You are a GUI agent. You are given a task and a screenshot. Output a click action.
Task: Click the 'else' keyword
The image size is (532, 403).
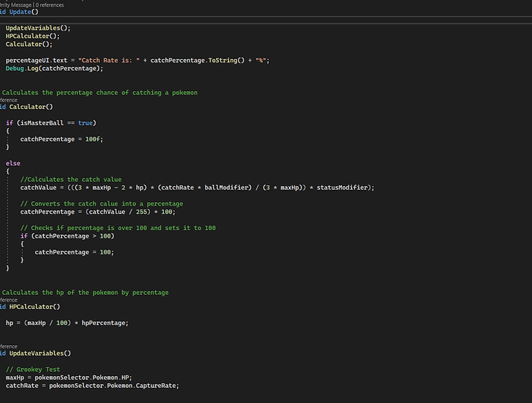[x=13, y=163]
